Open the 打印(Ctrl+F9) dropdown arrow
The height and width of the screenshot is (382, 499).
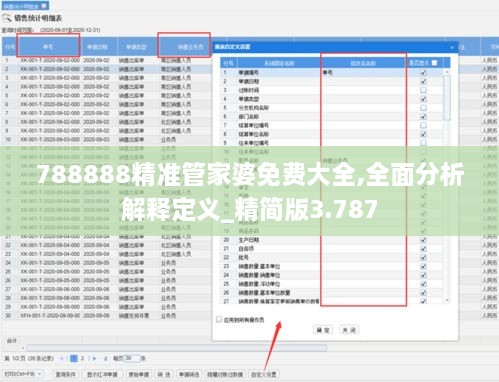(x=40, y=374)
